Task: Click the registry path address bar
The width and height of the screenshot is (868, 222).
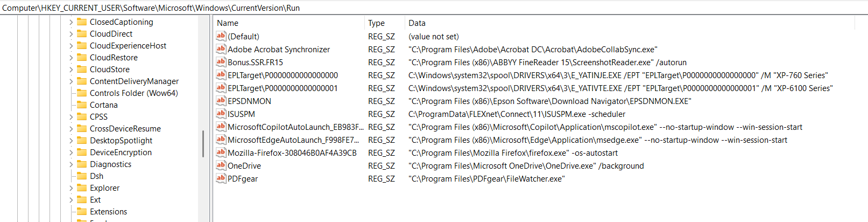Action: (434, 8)
